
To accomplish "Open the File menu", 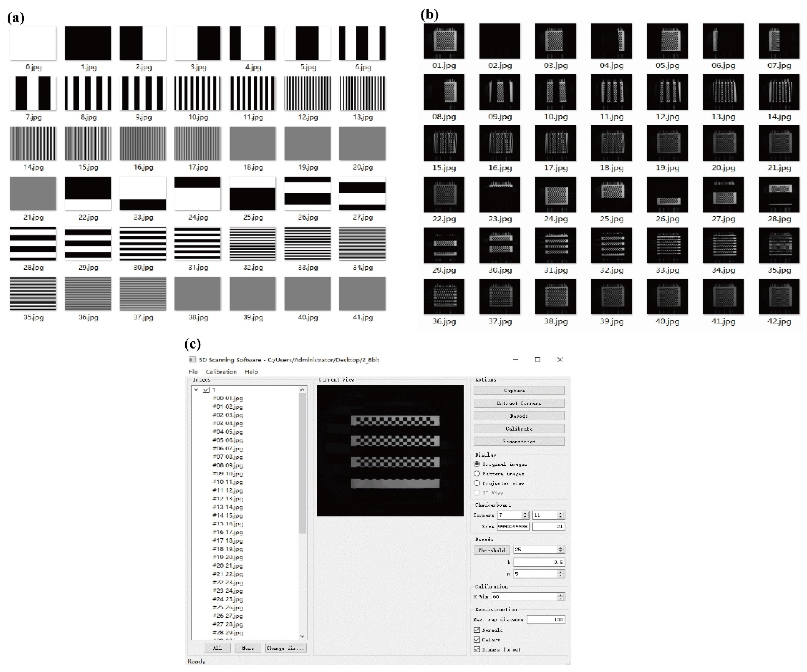I will 193,372.
